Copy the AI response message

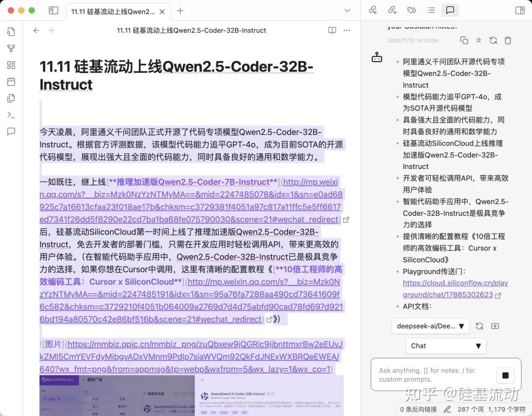pyautogui.click(x=464, y=40)
